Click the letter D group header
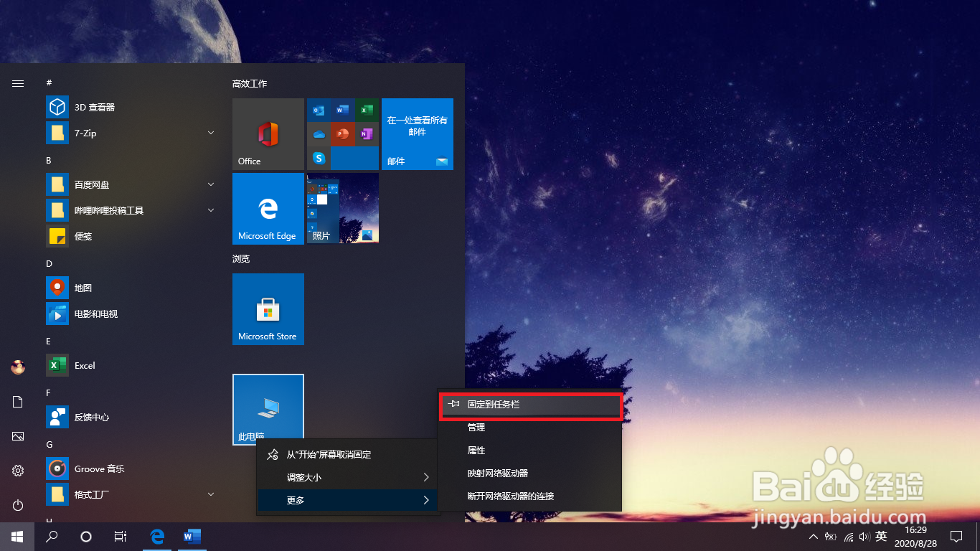980x551 pixels. [50, 263]
